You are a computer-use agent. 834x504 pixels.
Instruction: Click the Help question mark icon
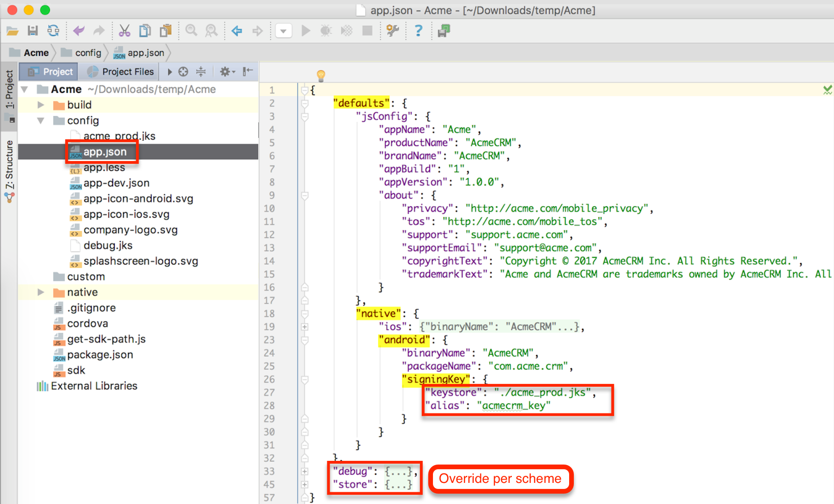pyautogui.click(x=418, y=31)
